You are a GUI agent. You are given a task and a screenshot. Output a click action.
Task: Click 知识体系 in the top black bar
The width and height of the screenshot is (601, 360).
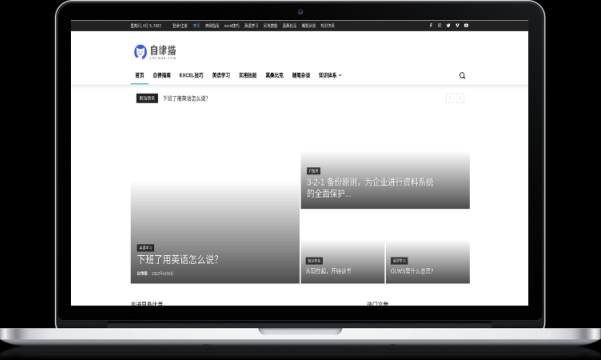point(327,26)
